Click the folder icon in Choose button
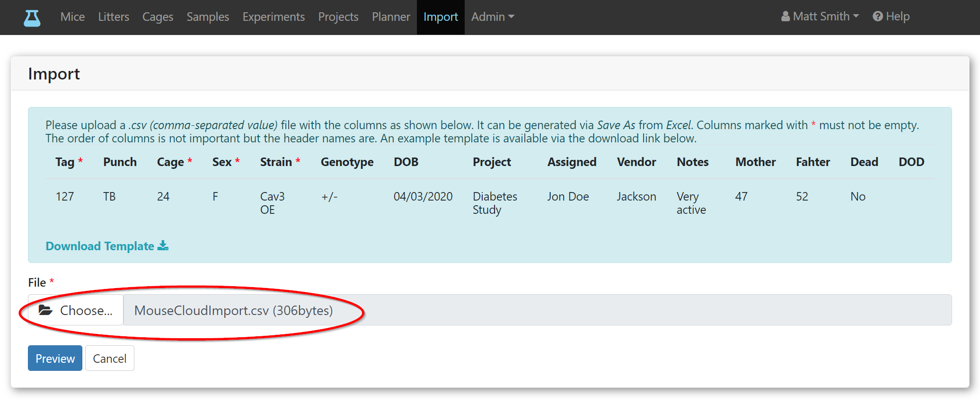Image resolution: width=980 pixels, height=403 pixels. click(x=45, y=310)
